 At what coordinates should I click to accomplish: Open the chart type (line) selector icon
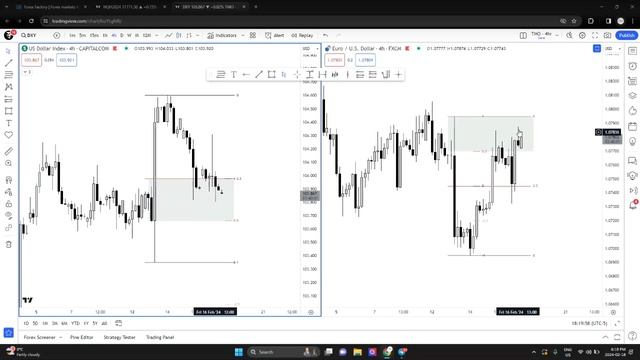[x=169, y=36]
